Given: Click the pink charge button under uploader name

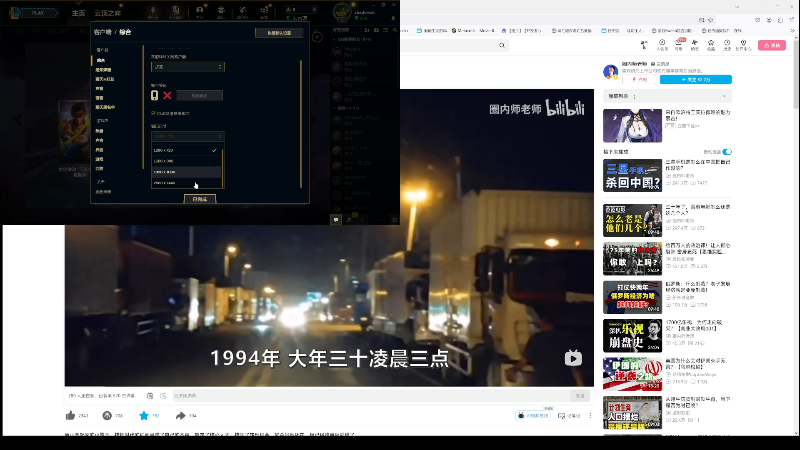Looking at the screenshot, I should coord(640,80).
